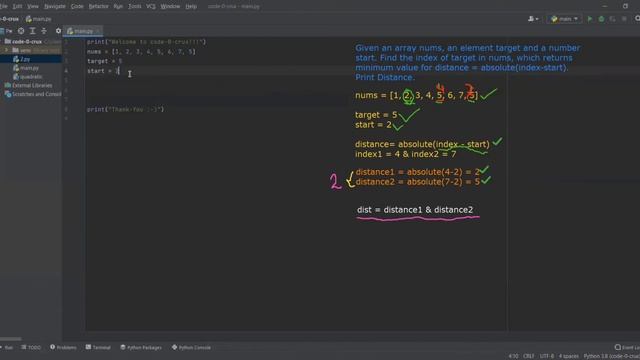This screenshot has width=640, height=360.
Task: Click the green Run button
Action: point(589,19)
